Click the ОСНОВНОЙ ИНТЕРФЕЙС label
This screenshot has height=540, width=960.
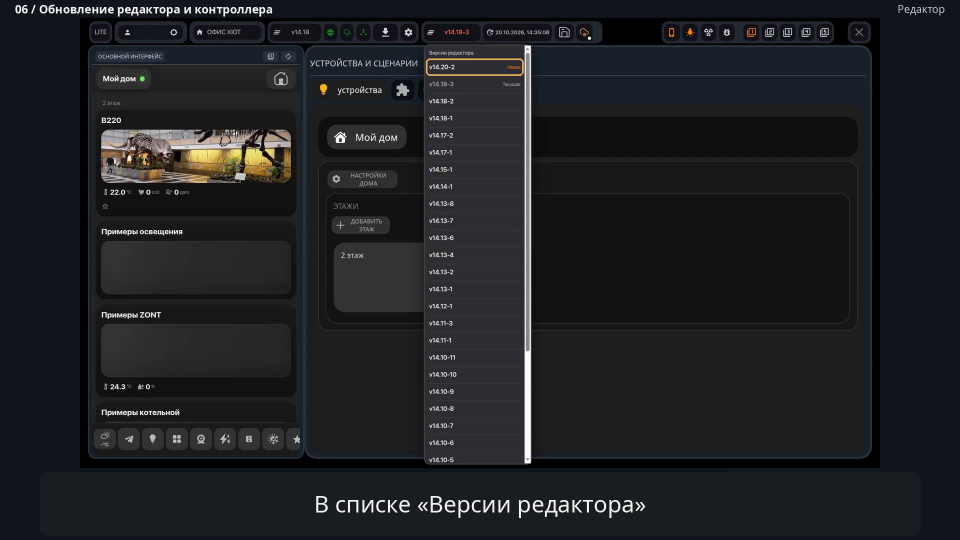pos(130,56)
